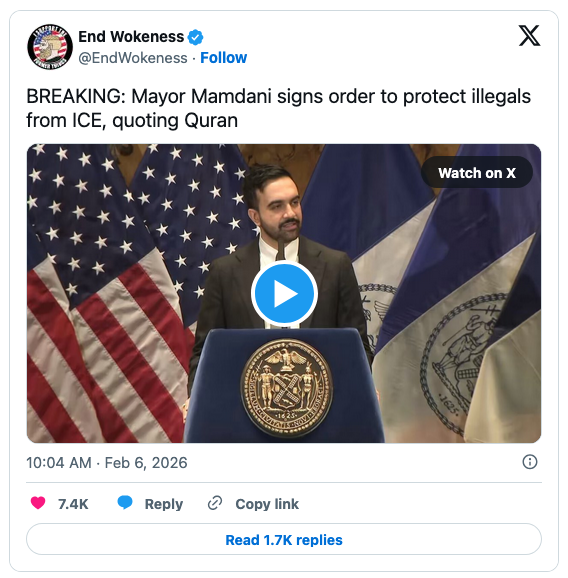Open the 10:04 AM Feb 6 timestamp
This screenshot has height=578, width=568.
[107, 463]
